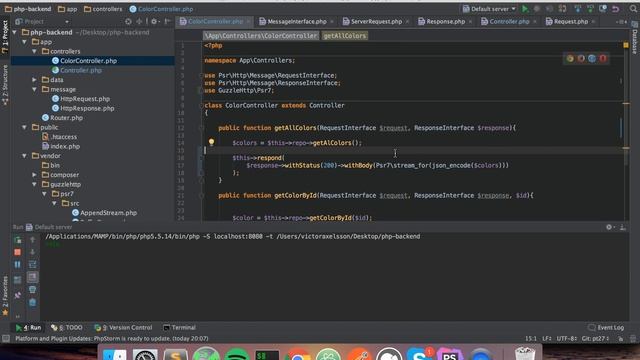Run the Default server configuration
Screen dimensions: 640x360
point(525,9)
